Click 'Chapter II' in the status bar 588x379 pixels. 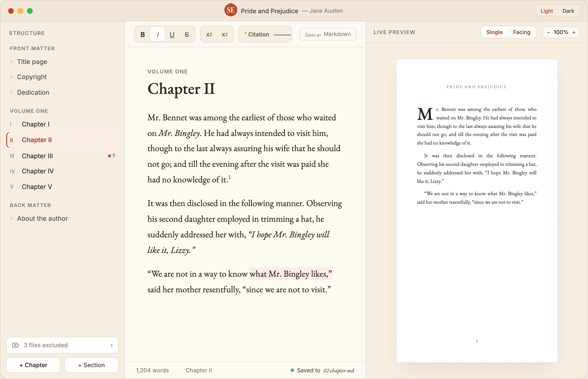(x=198, y=370)
